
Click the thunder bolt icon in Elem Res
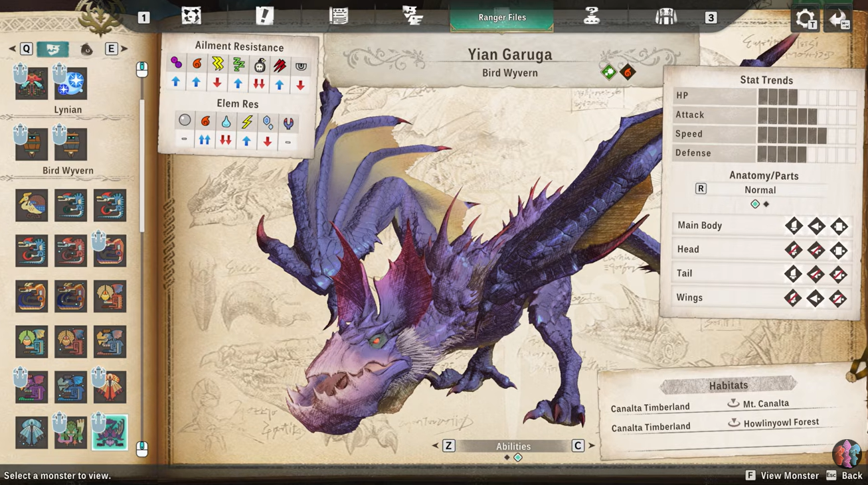pos(246,122)
